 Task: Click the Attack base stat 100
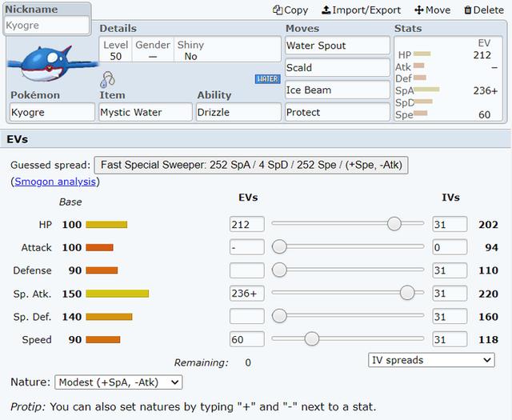pos(72,247)
